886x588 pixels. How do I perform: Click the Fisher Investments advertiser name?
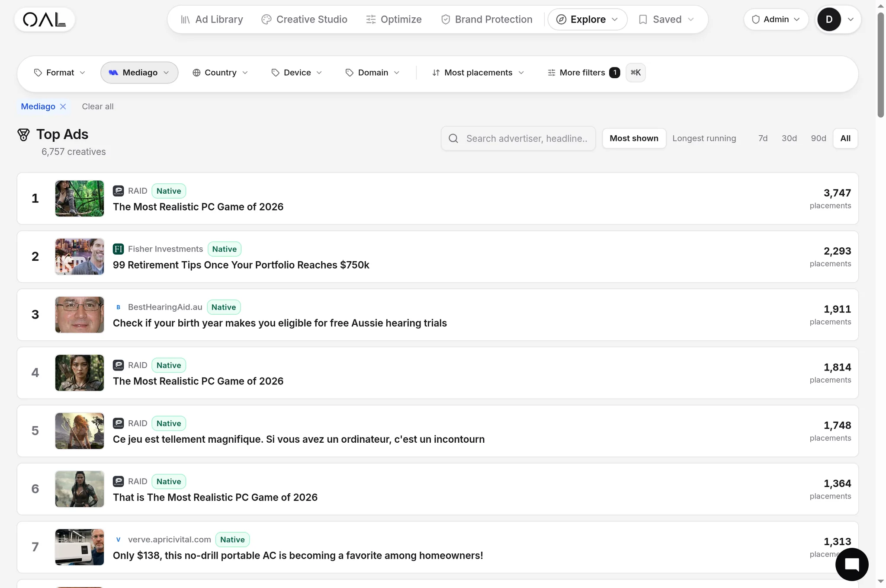pos(165,249)
